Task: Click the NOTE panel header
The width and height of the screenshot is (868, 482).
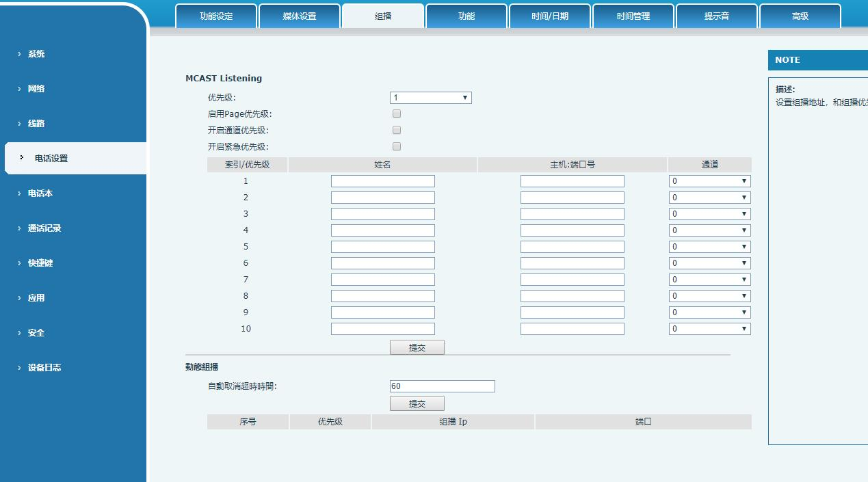Action: [x=818, y=60]
